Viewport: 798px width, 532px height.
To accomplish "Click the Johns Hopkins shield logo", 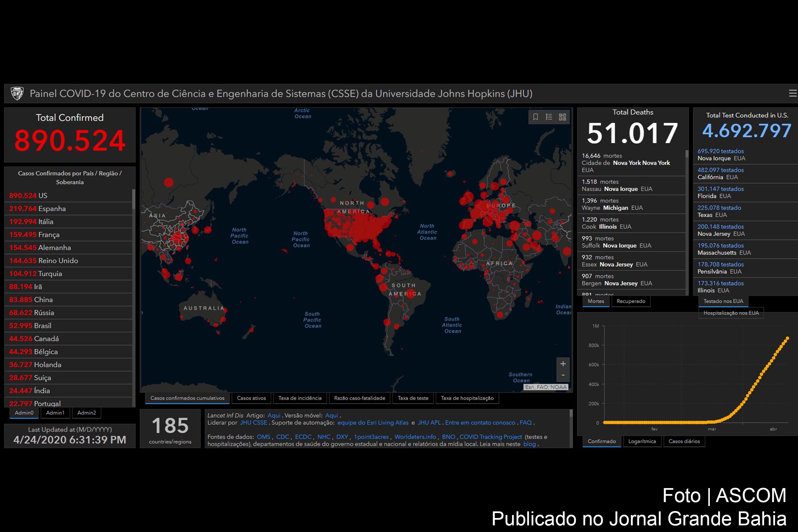I will coord(17,93).
